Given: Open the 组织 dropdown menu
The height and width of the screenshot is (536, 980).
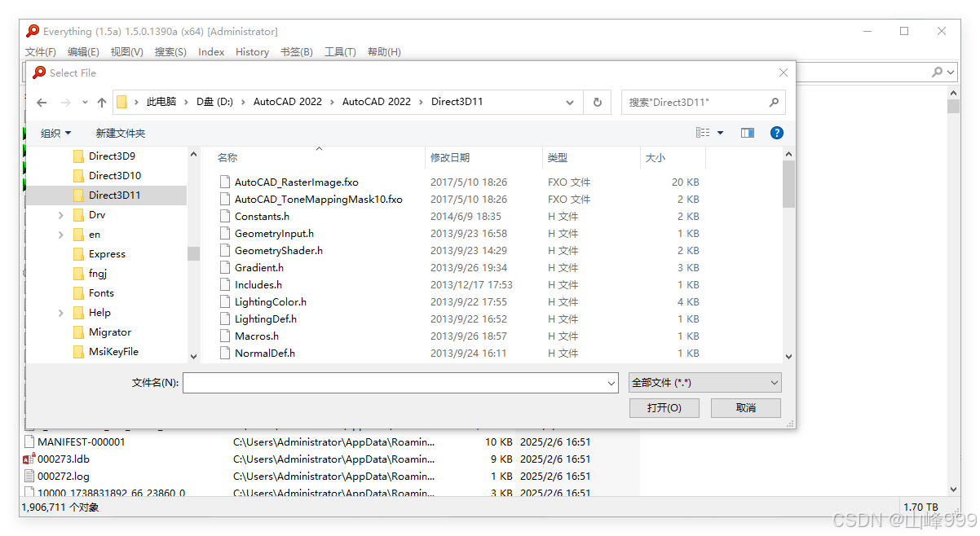Looking at the screenshot, I should click(56, 133).
